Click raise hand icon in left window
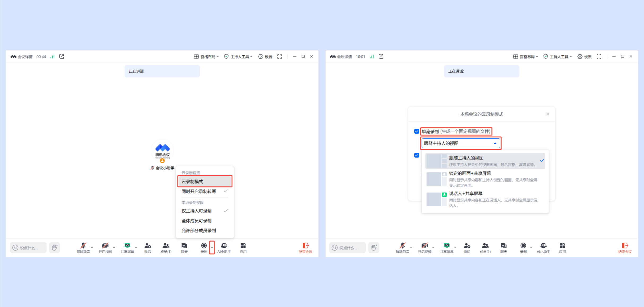 (55, 248)
